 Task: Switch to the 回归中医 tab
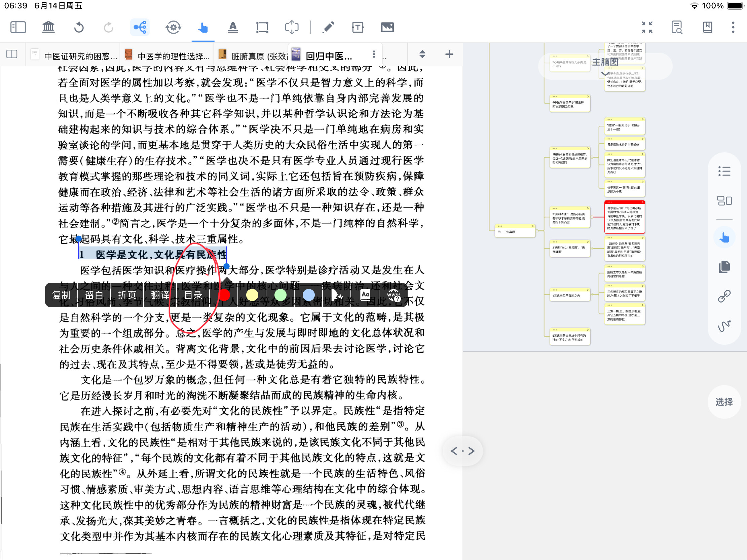(329, 55)
